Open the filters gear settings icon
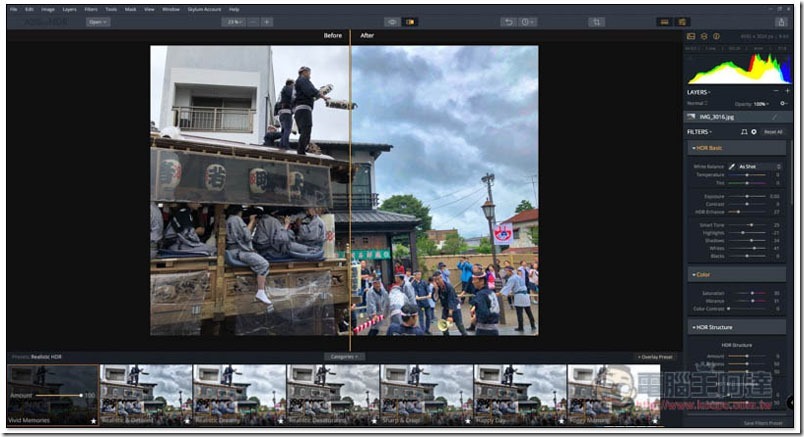The image size is (804, 437). pyautogui.click(x=754, y=132)
